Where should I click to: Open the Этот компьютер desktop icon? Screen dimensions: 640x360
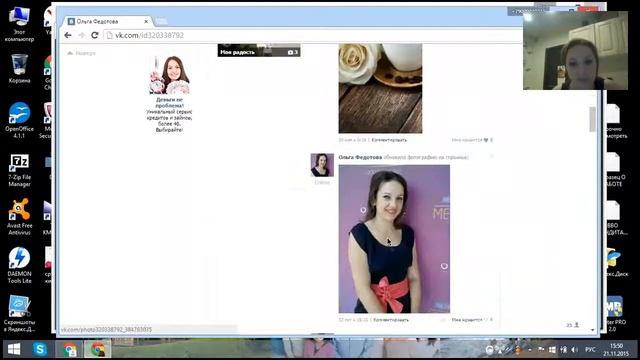point(19,24)
